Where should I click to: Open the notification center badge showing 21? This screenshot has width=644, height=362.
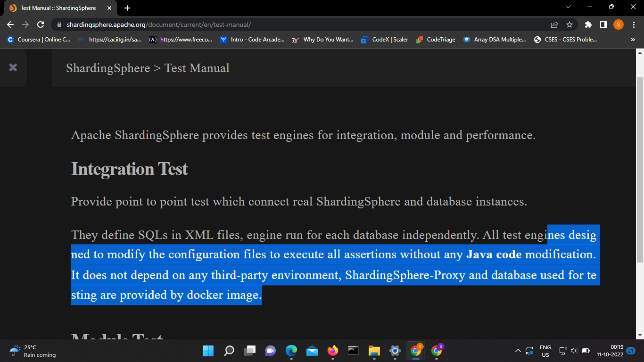pyautogui.click(x=631, y=351)
